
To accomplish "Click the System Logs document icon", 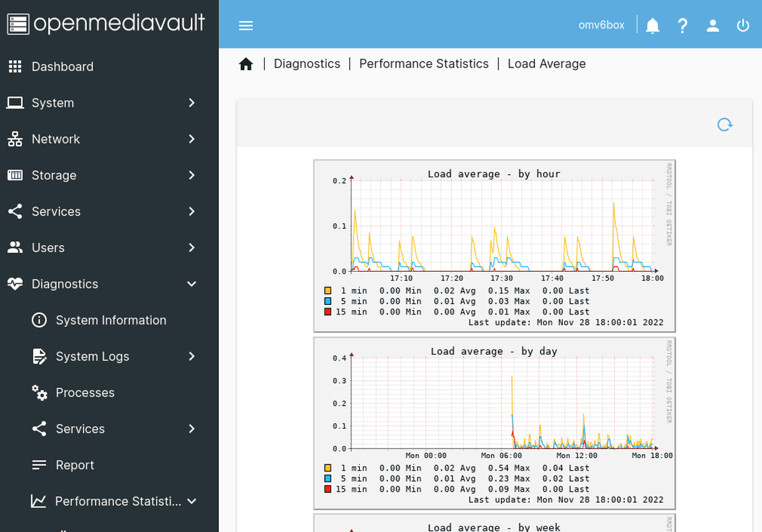I will pos(40,356).
